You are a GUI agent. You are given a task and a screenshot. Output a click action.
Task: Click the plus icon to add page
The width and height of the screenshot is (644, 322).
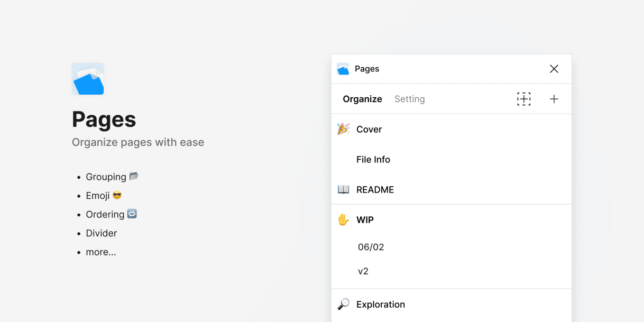coord(554,99)
